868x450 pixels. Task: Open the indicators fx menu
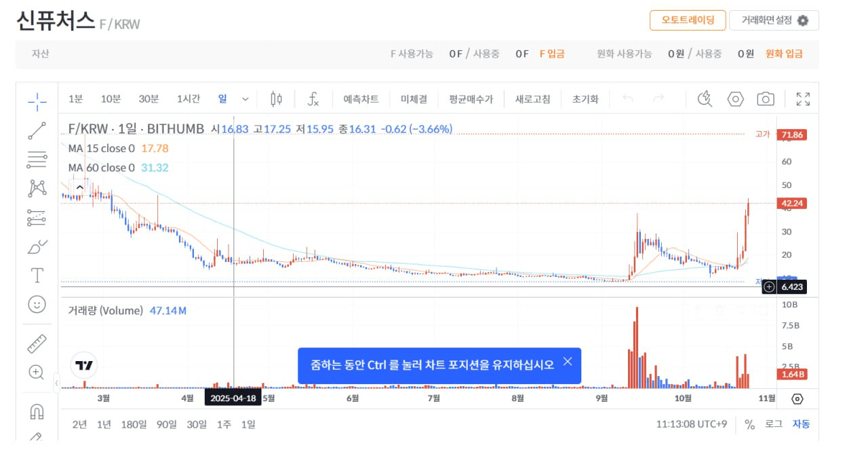click(313, 99)
